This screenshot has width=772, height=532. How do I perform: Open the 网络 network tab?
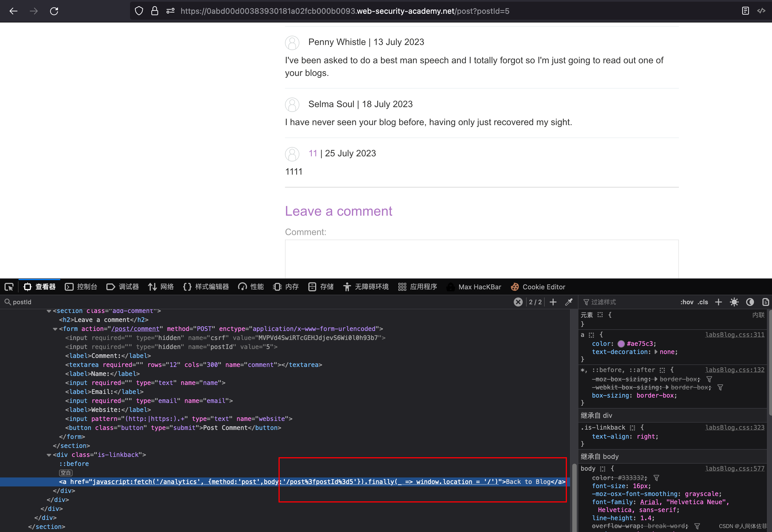pos(161,287)
